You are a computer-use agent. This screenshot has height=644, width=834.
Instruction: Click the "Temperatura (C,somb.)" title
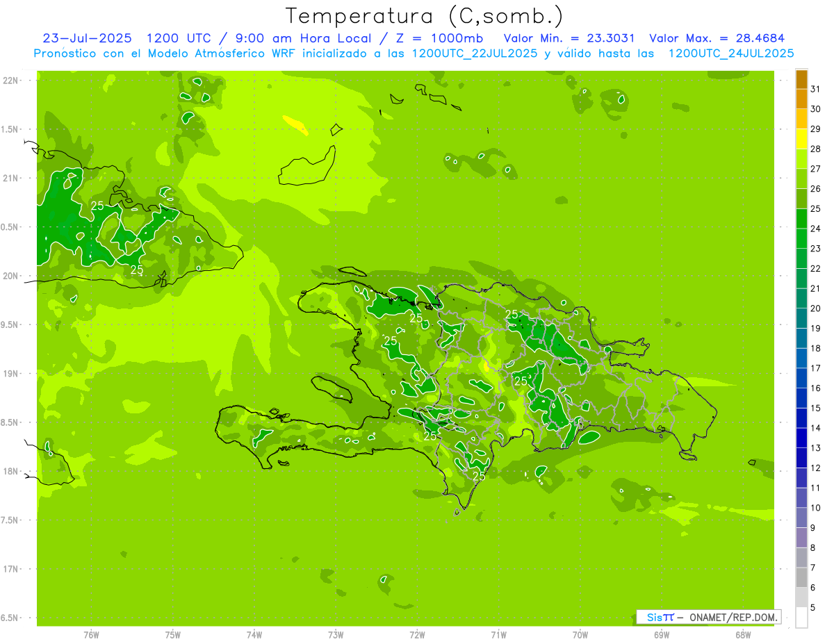click(x=425, y=16)
